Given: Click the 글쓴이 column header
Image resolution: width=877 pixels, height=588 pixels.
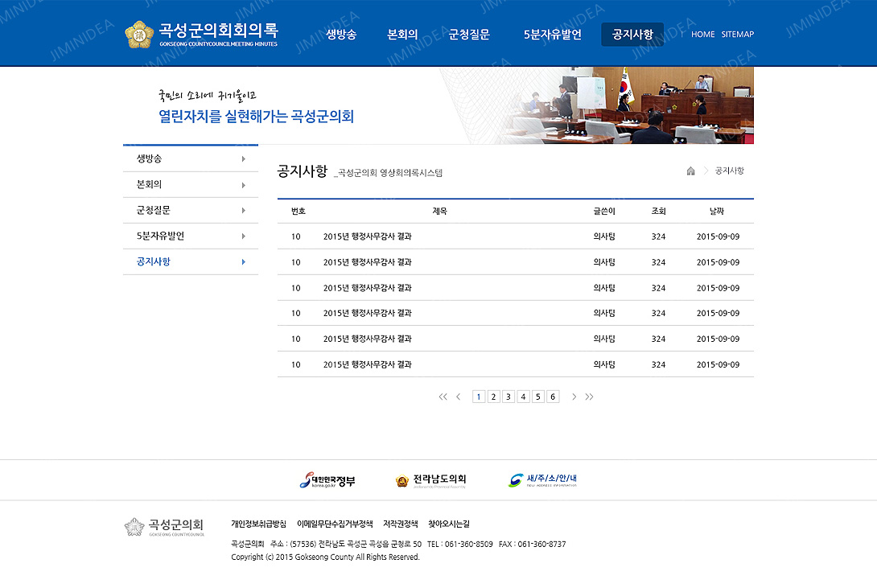Looking at the screenshot, I should [x=604, y=212].
